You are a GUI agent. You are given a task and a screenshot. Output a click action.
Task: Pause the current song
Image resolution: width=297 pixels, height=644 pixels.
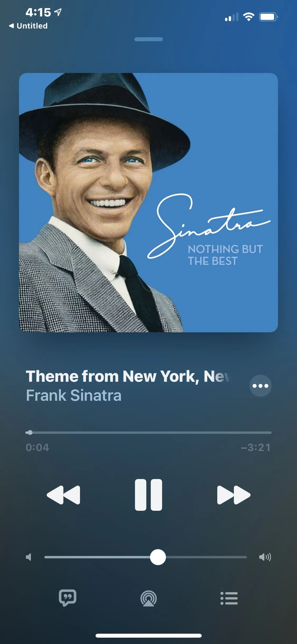(x=148, y=495)
